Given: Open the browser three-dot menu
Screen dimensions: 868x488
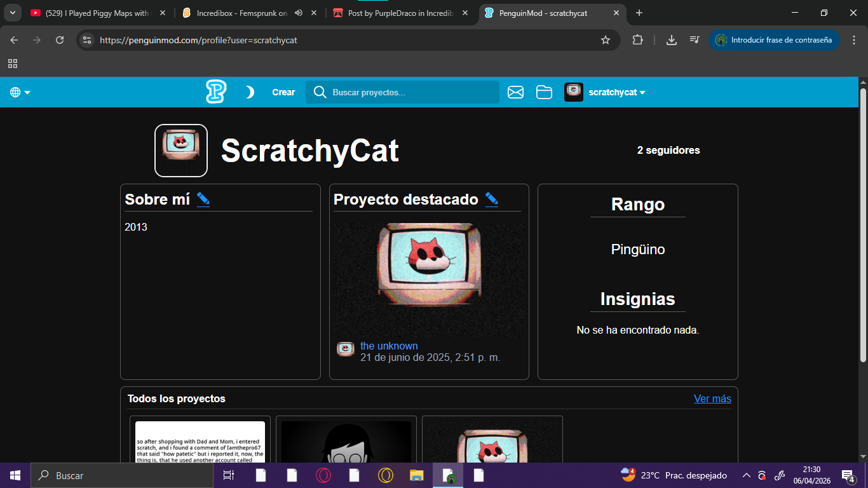Looking at the screenshot, I should click(x=853, y=40).
